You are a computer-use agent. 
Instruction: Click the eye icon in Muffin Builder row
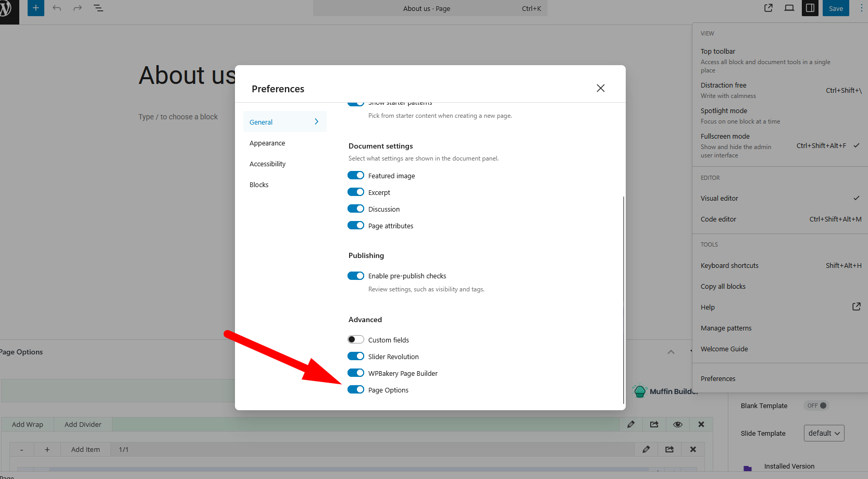(x=677, y=424)
